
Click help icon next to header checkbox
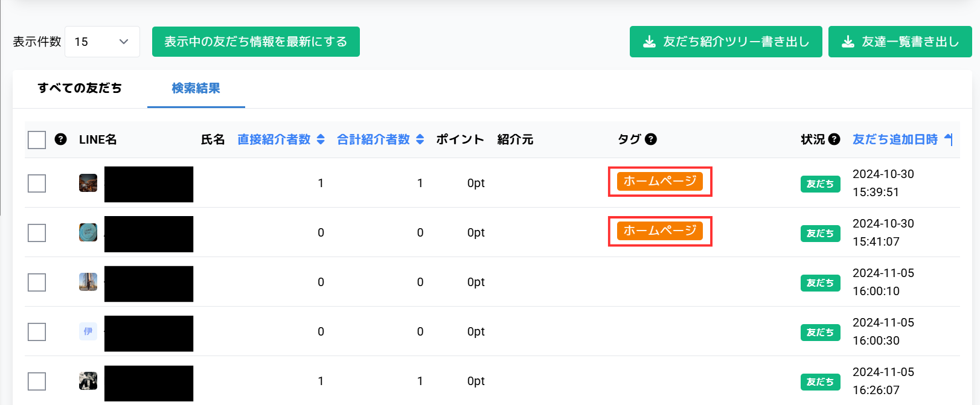[60, 139]
